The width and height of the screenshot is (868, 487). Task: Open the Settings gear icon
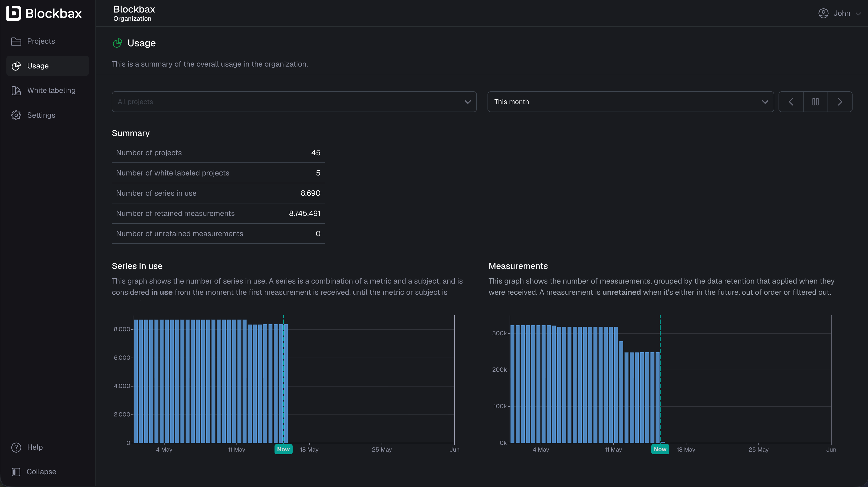16,115
